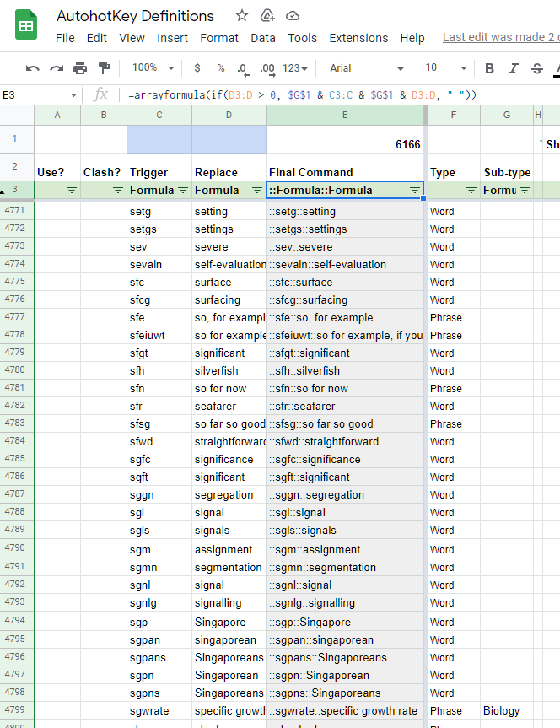560x728 pixels.
Task: Click the 6166 count cell
Action: (345, 139)
